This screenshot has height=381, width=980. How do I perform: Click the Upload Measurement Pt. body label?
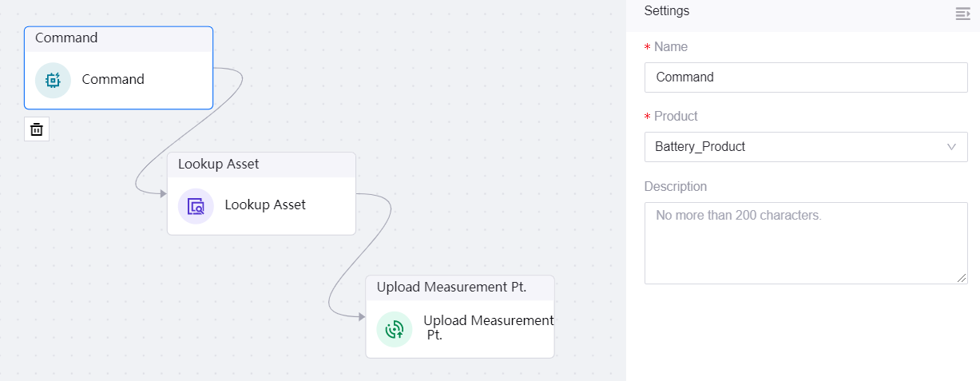click(487, 327)
